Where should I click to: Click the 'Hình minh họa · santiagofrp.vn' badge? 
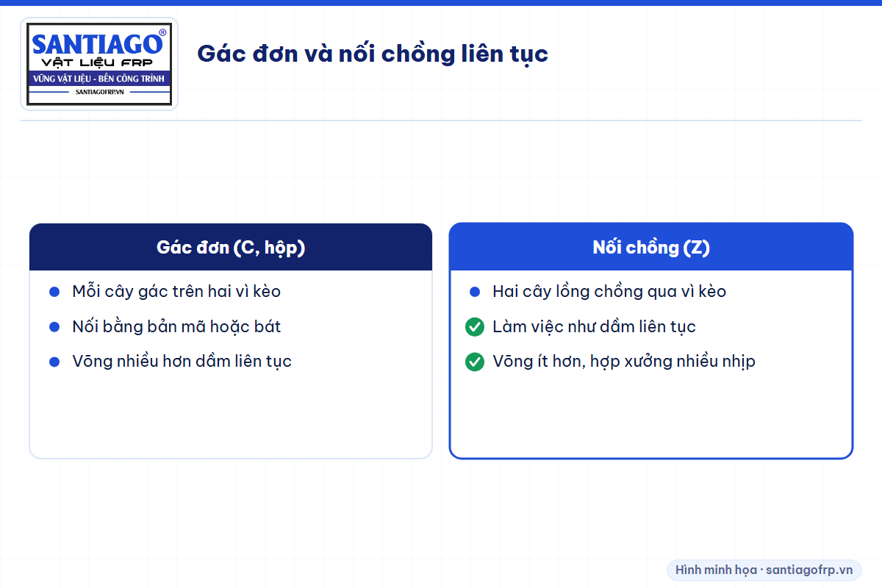[x=764, y=570]
